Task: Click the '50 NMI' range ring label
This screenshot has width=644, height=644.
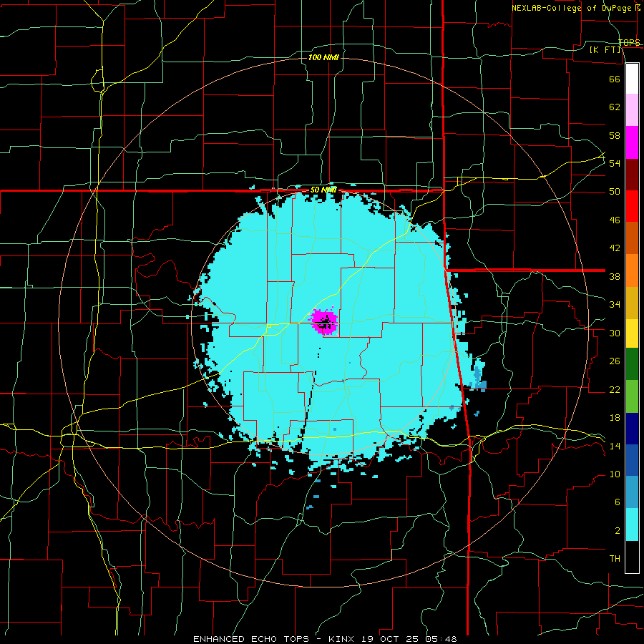Action: 323,190
